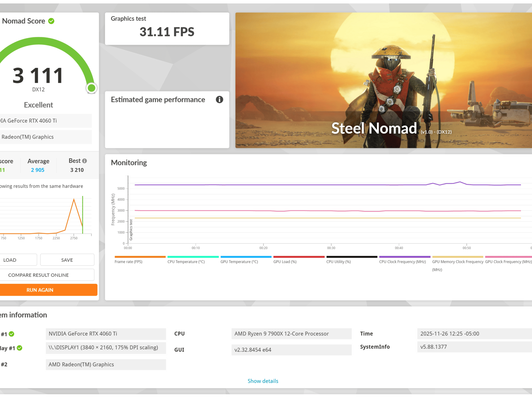Click the Monitoring heading
Screen dimensions: 532x399
tap(129, 163)
